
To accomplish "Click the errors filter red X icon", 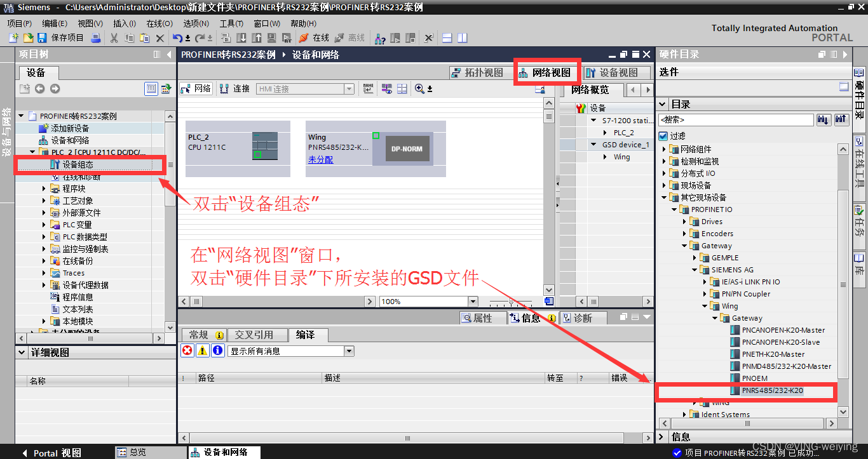I will (187, 350).
